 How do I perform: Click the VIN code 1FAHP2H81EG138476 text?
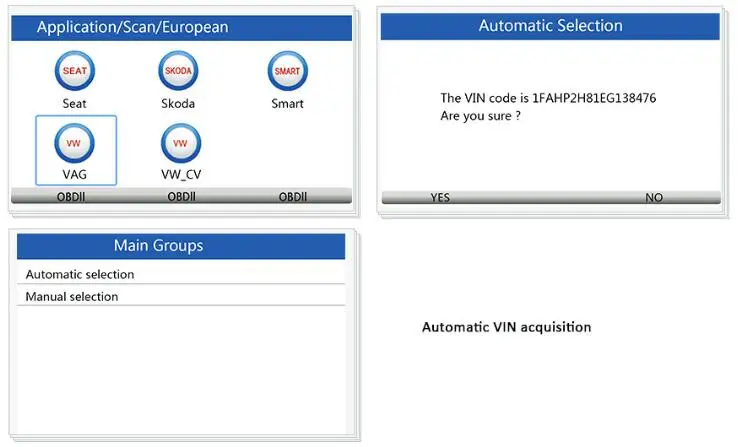point(594,98)
